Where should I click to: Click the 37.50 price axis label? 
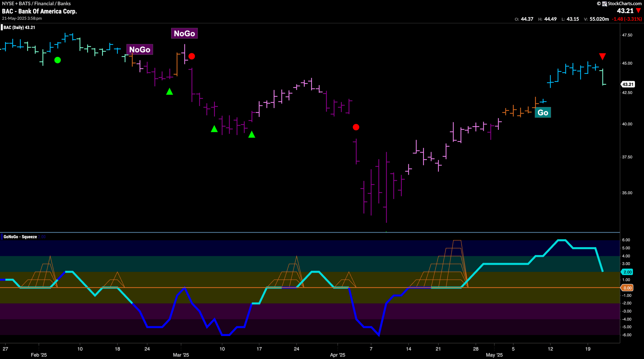(x=627, y=157)
